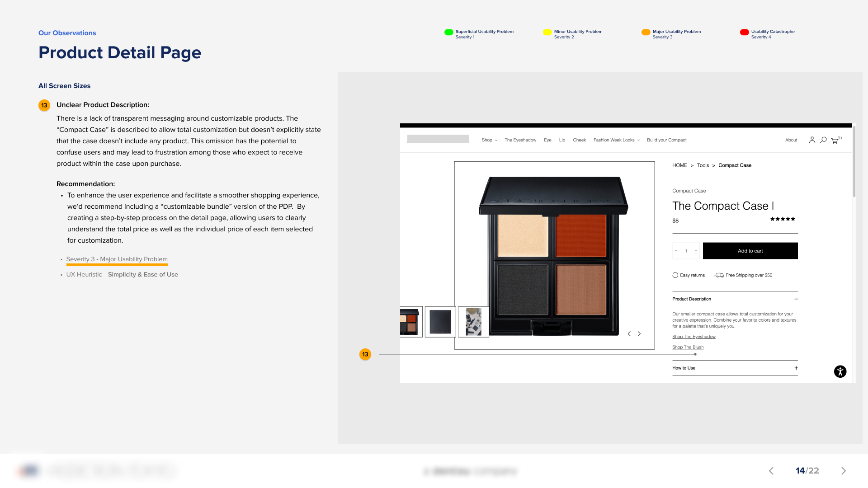Increase quantity with plus stepper
The image size is (868, 488).
coord(696,251)
